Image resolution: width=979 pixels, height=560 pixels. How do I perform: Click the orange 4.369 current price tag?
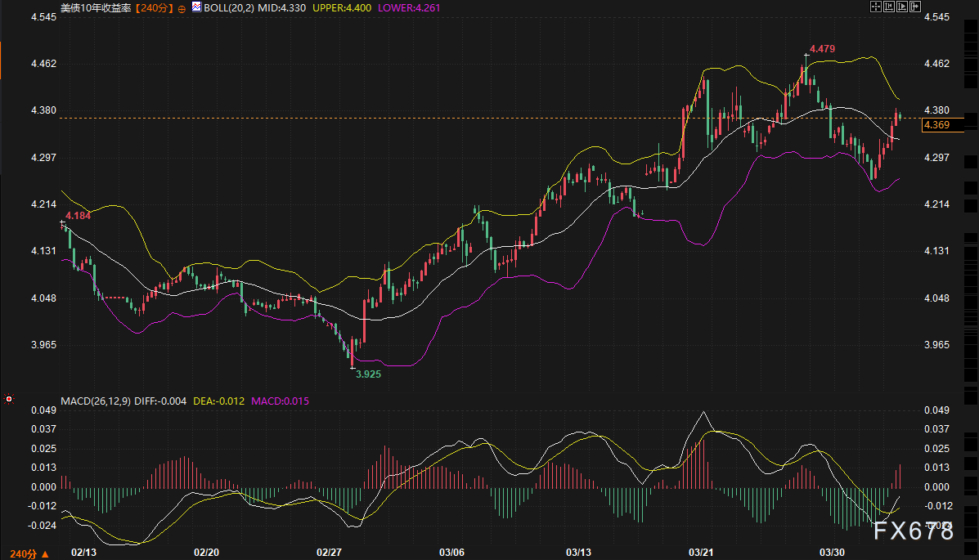936,124
